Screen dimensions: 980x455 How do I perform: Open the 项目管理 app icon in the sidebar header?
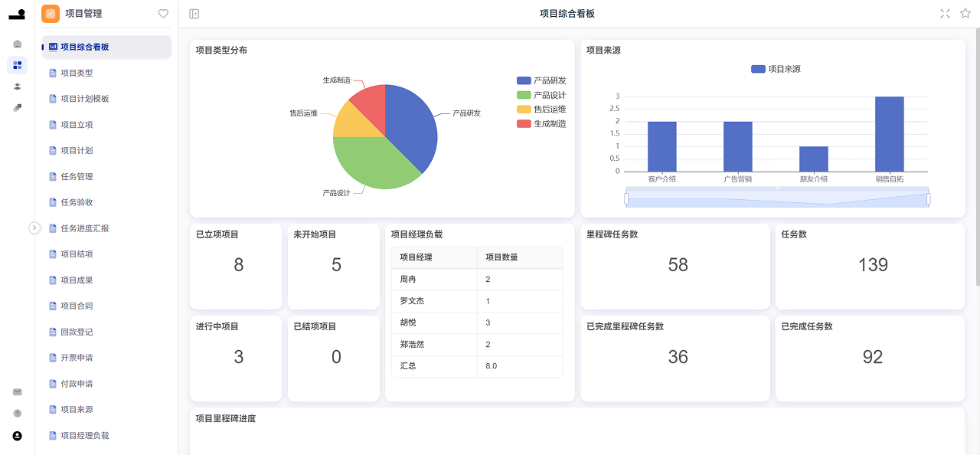(x=51, y=13)
